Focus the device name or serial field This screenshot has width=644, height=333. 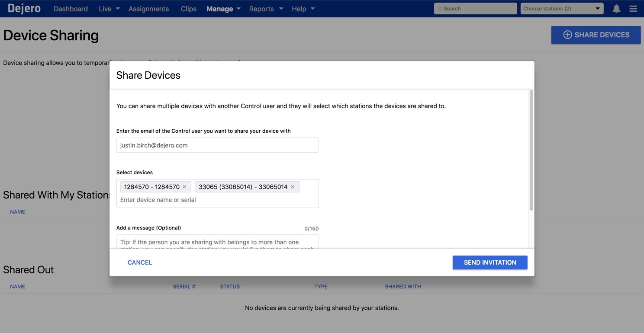(x=217, y=200)
